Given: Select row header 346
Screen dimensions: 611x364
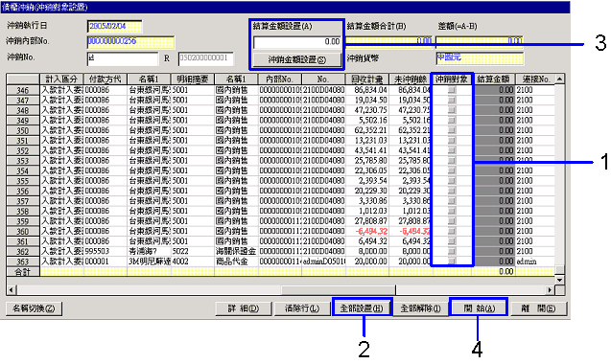Looking at the screenshot, I should click(23, 90).
